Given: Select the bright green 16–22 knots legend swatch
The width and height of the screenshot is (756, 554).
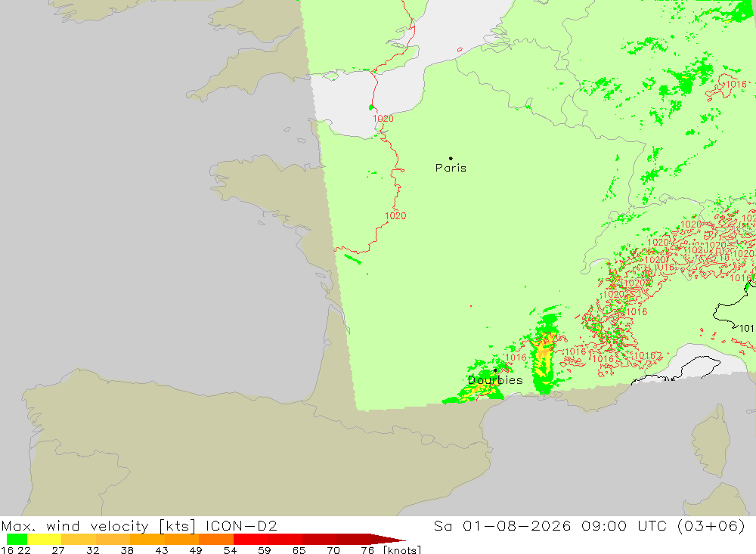Looking at the screenshot, I should [x=17, y=539].
